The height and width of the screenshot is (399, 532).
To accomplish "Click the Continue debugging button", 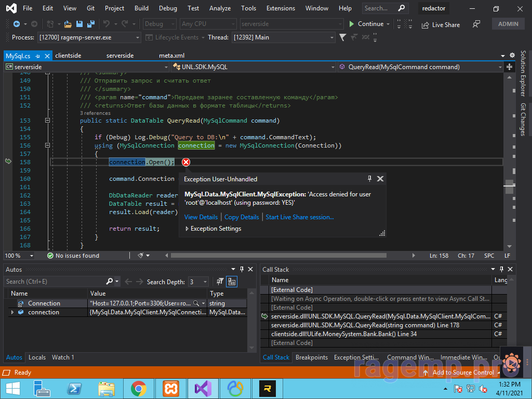I will [366, 24].
